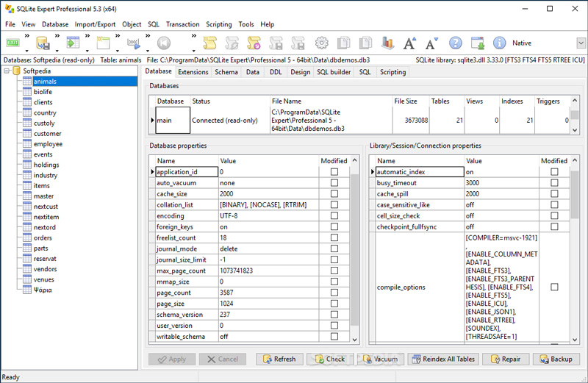Click the Backup button
This screenshot has width=588, height=383.
coord(556,359)
